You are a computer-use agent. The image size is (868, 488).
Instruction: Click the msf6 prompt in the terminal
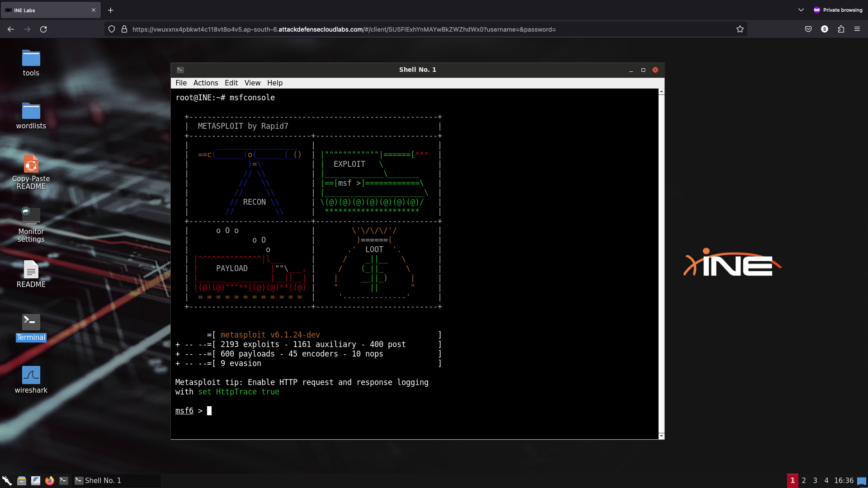pyautogui.click(x=184, y=411)
